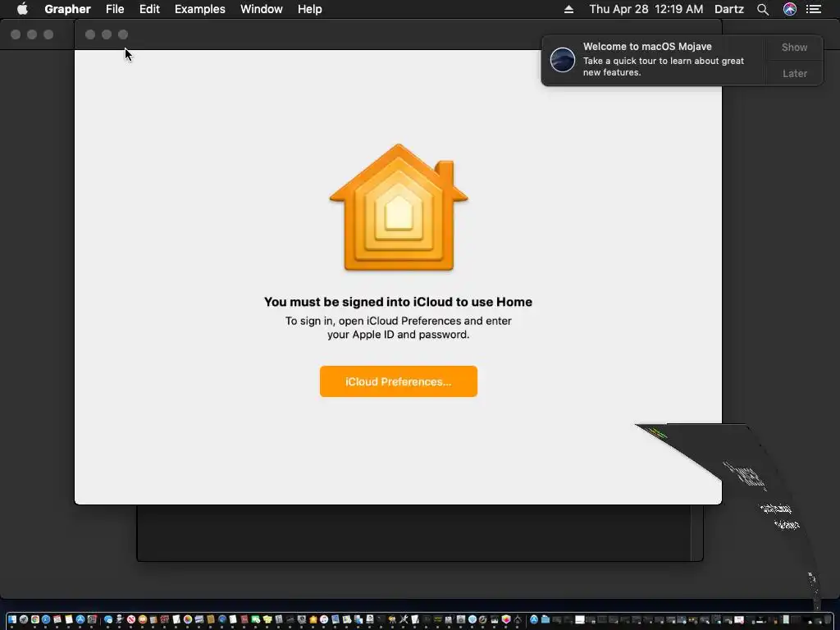Close the Home window with its first titlebar button
840x630 pixels.
[x=90, y=34]
